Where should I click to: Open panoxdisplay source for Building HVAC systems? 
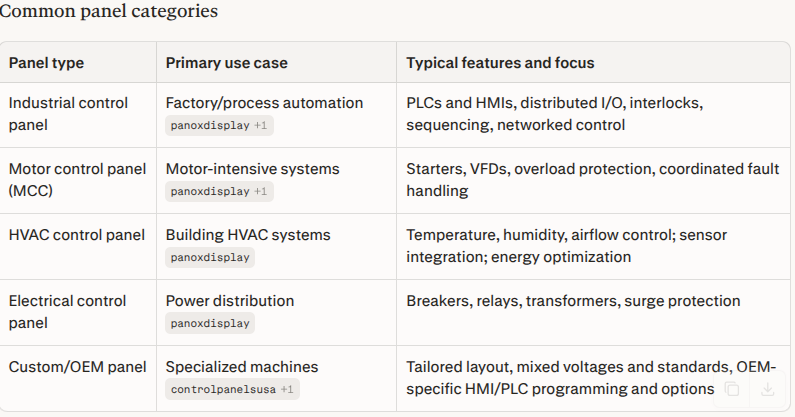point(210,257)
